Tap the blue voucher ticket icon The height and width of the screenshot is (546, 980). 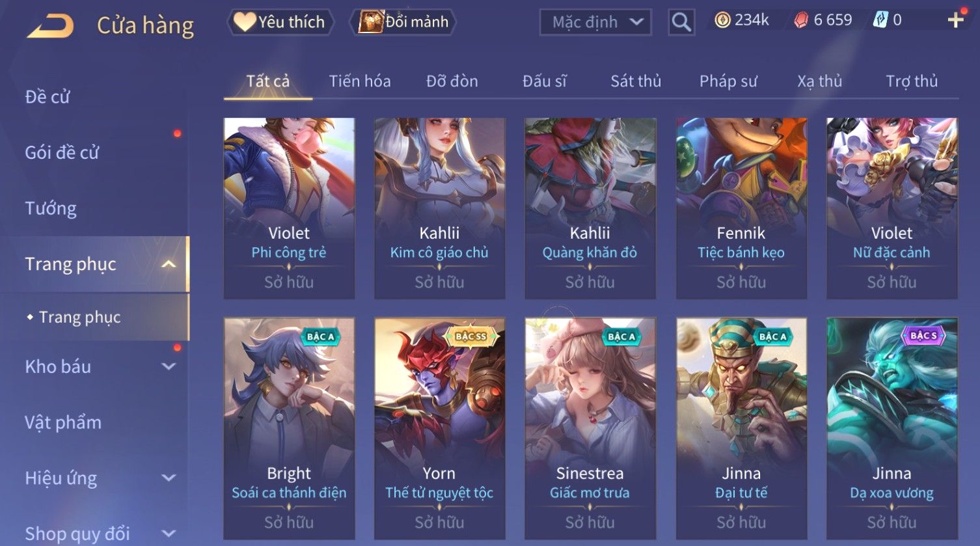[x=880, y=20]
